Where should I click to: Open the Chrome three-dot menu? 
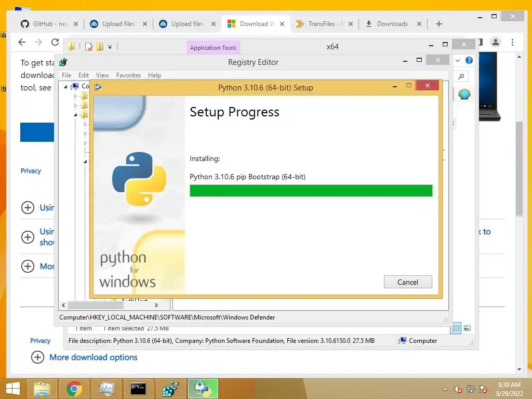pyautogui.click(x=512, y=42)
